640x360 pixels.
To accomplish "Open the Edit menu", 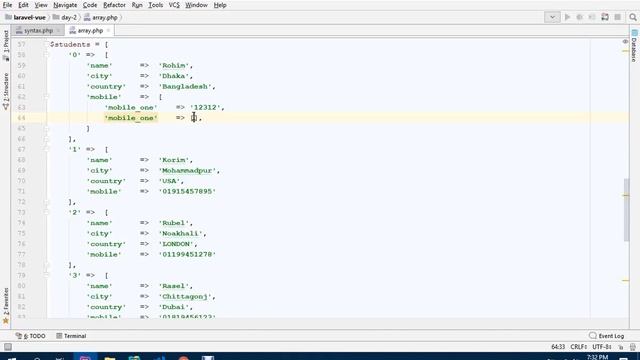I will pyautogui.click(x=23, y=5).
